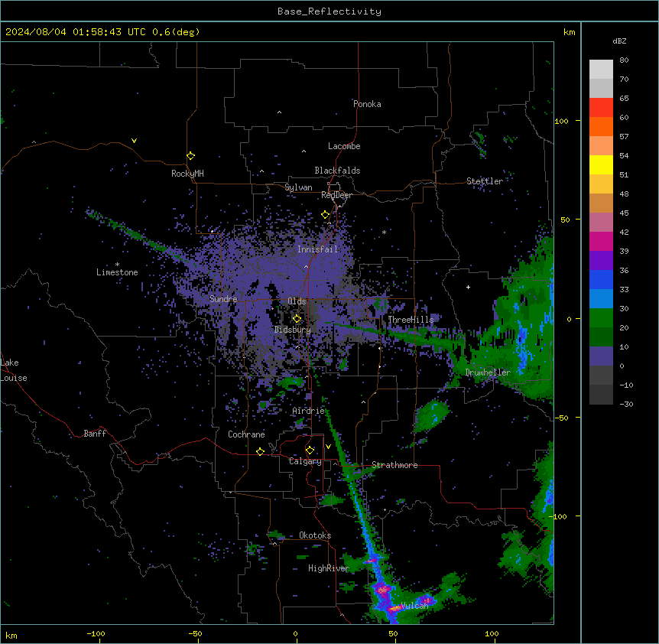Pick the bright green 20-30 dBZ swatch
This screenshot has height=644, width=659.
[601, 318]
